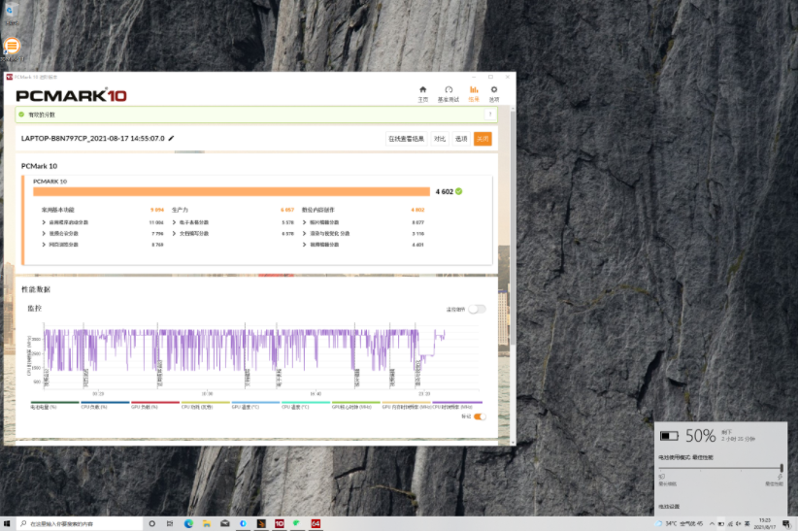Screen dimensions: 799x532
Task: Click the battery icon in the flyout
Action: (x=669, y=436)
